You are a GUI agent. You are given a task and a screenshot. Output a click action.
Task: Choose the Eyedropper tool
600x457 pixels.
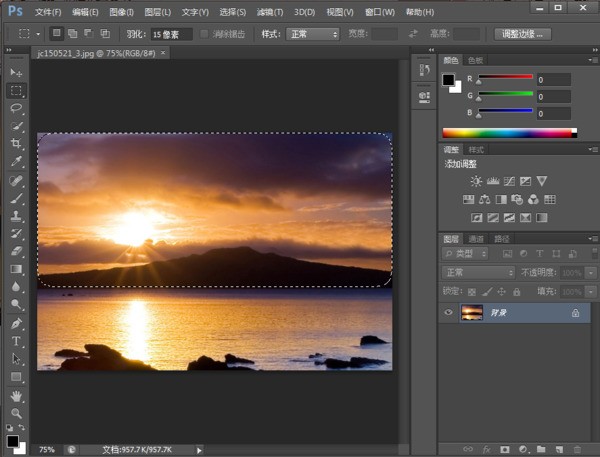pyautogui.click(x=16, y=160)
